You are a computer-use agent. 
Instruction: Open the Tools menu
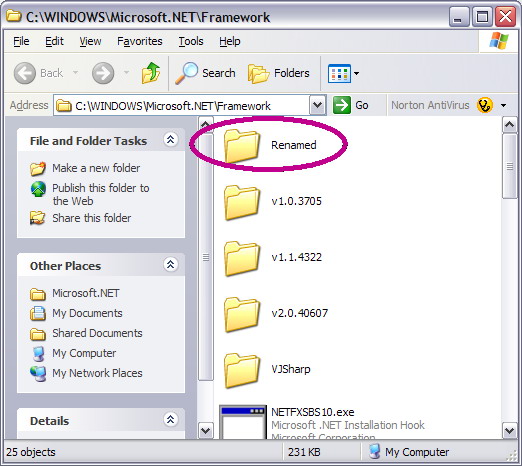click(x=191, y=41)
